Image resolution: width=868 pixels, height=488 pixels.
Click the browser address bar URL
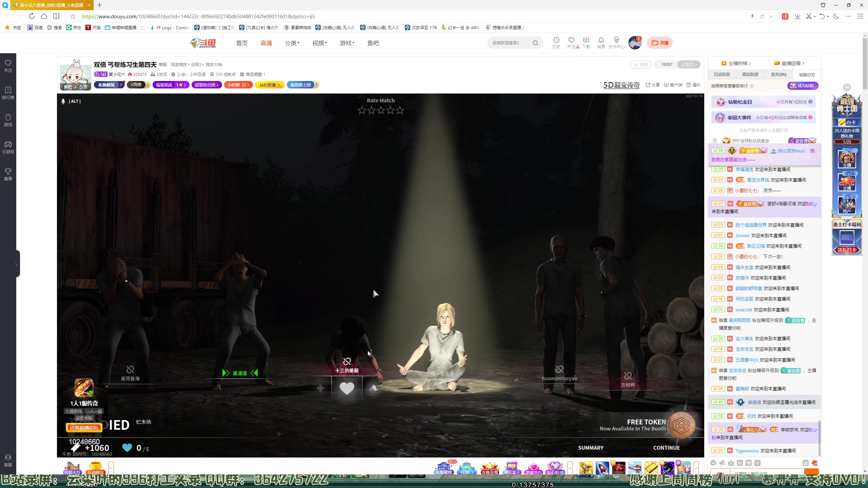[198, 16]
